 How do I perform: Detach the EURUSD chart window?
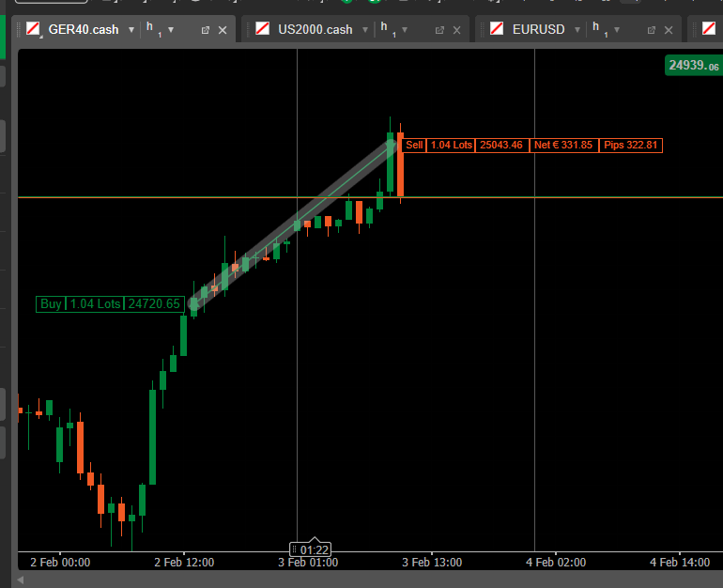[652, 30]
